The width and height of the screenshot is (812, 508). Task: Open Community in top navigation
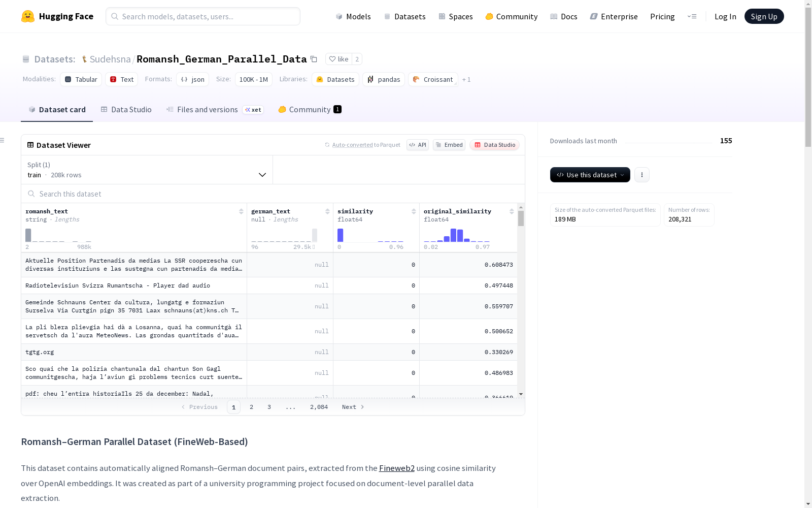point(512,16)
